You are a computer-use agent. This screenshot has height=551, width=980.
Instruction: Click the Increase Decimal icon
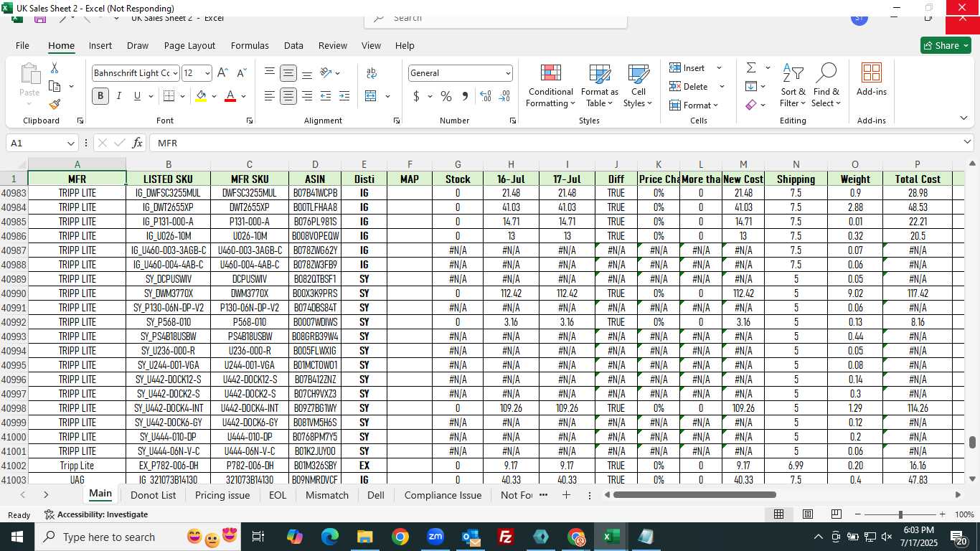(x=486, y=96)
